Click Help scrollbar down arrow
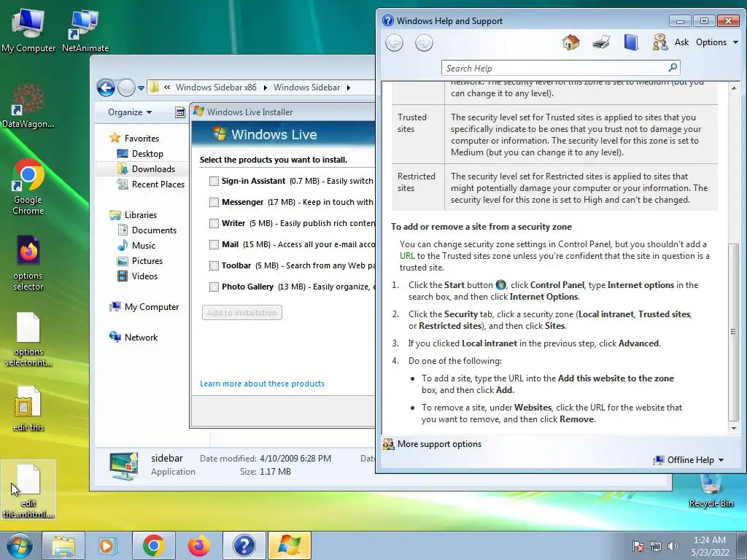This screenshot has height=560, width=747. pyautogui.click(x=734, y=429)
